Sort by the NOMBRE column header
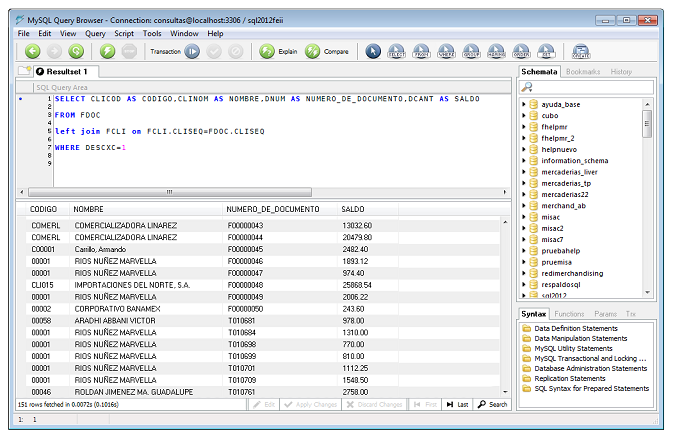Viewport: 676px width, 440px height. [x=146, y=209]
